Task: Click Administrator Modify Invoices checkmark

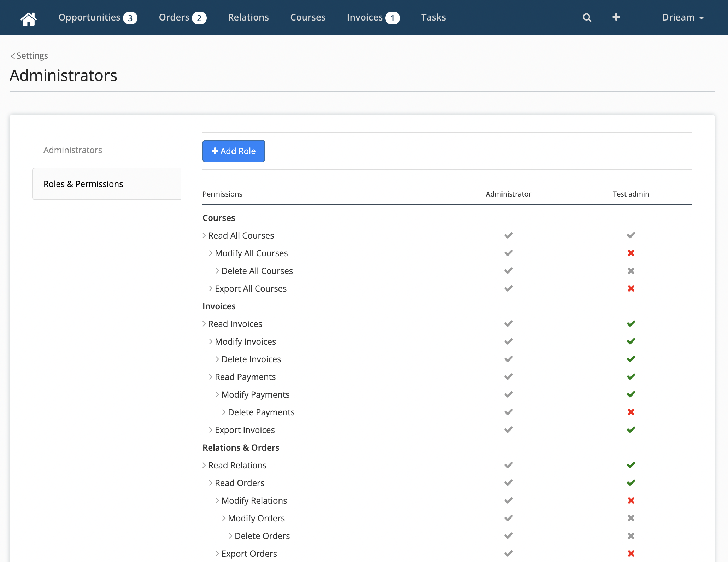Action: click(x=508, y=341)
